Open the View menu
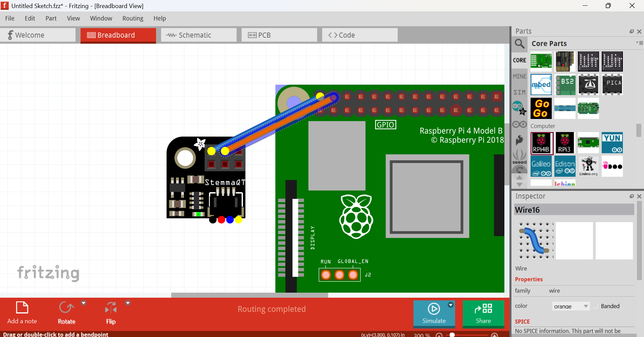Viewport: 644px width, 337px height. tap(73, 18)
